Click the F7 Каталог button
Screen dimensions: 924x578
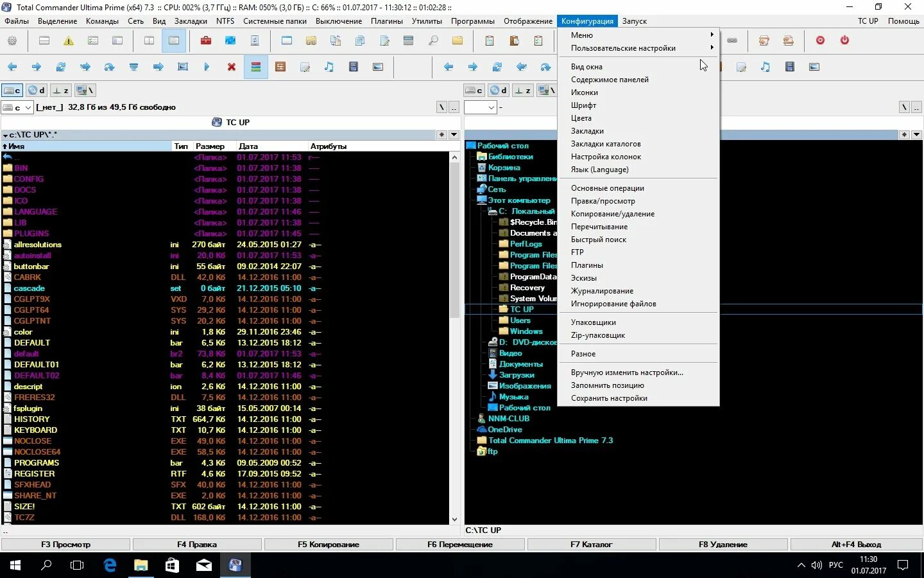pos(592,545)
